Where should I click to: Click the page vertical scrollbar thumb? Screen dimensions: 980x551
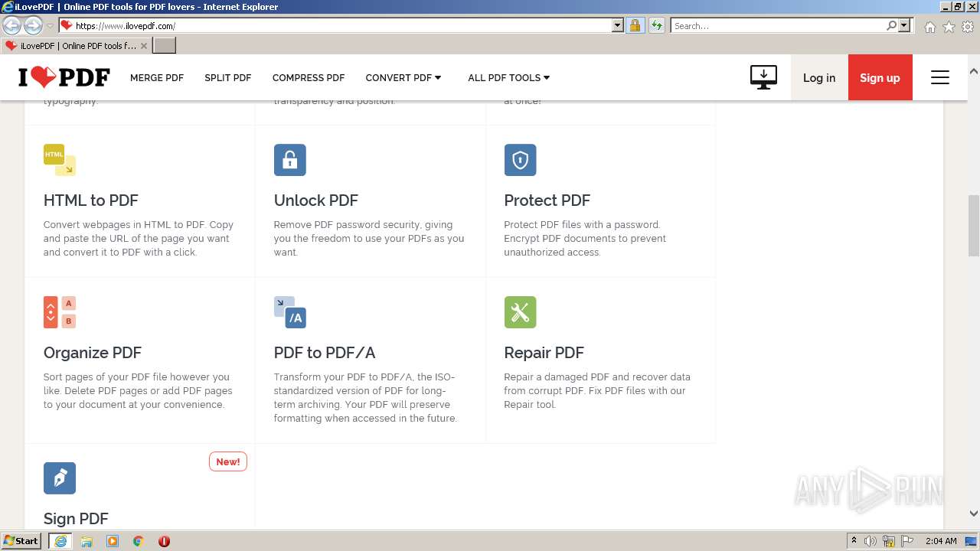pyautogui.click(x=974, y=226)
